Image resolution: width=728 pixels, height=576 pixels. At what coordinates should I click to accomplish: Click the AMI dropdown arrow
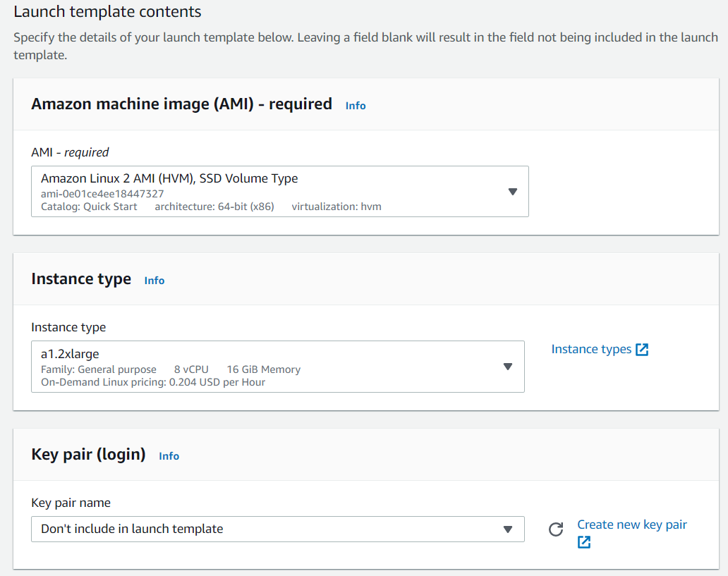tap(513, 192)
